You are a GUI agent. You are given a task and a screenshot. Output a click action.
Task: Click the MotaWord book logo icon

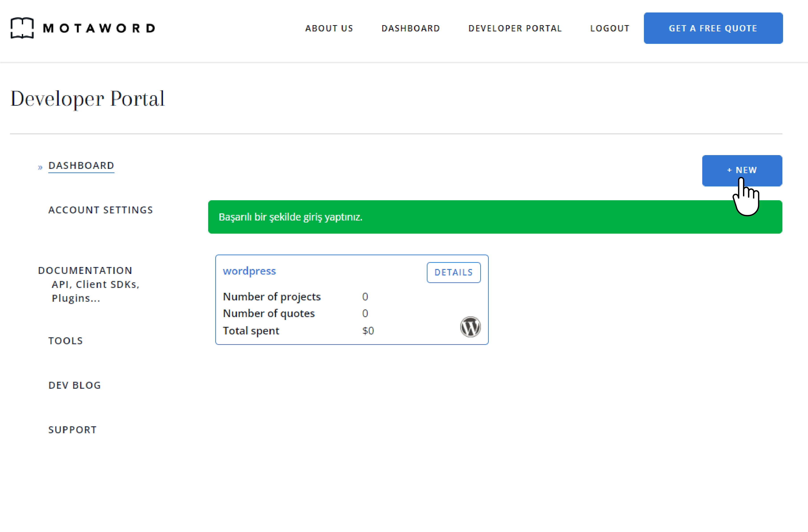22,28
